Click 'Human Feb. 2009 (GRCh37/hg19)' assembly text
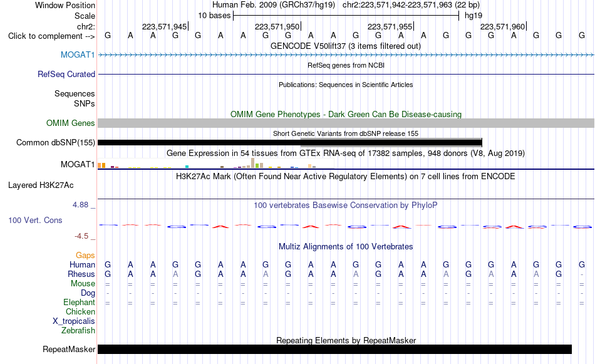Viewport: 595px width, 364px height. [274, 5]
